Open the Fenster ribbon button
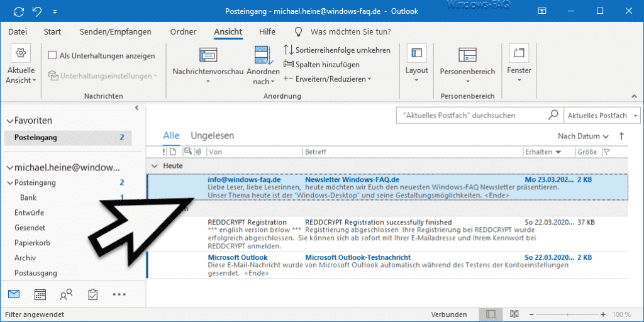The width and height of the screenshot is (644, 322). (x=519, y=64)
